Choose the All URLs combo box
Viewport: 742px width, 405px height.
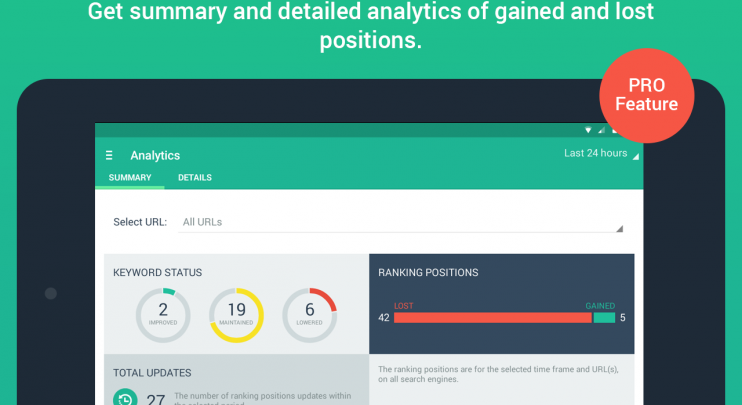[x=400, y=222]
